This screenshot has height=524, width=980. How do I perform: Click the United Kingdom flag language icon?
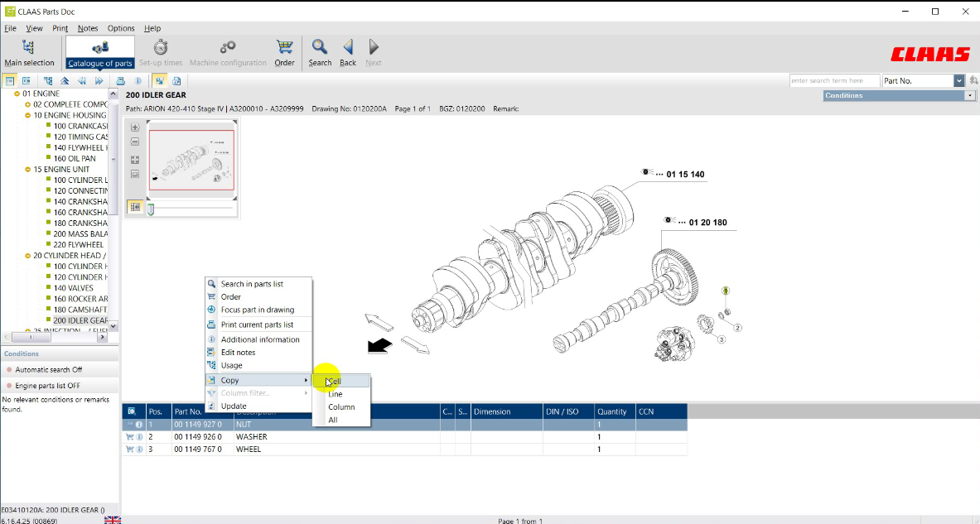(x=113, y=520)
